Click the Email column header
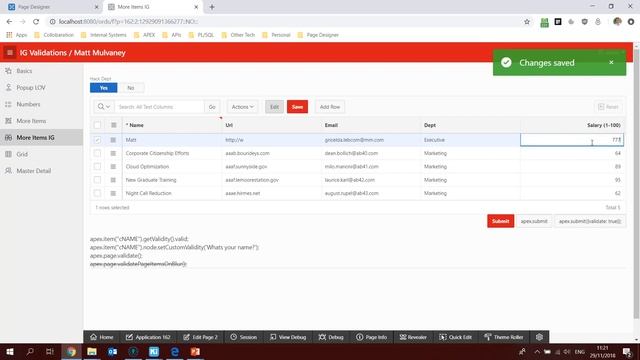 click(x=371, y=125)
